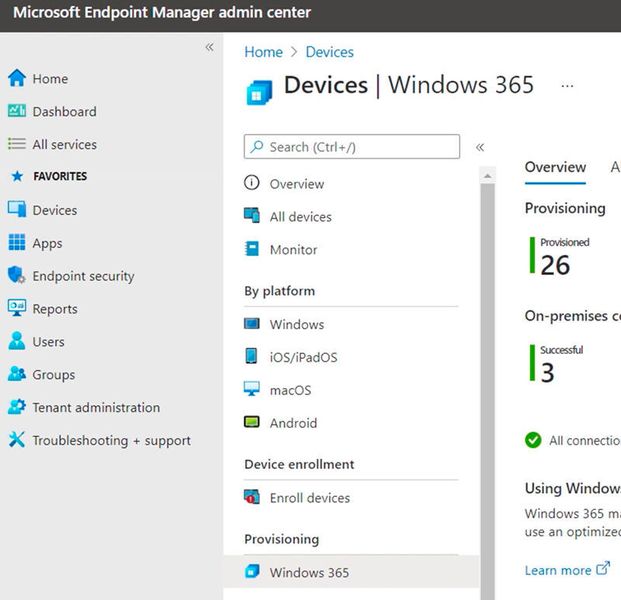Open Endpoint security menu entry

coord(83,276)
